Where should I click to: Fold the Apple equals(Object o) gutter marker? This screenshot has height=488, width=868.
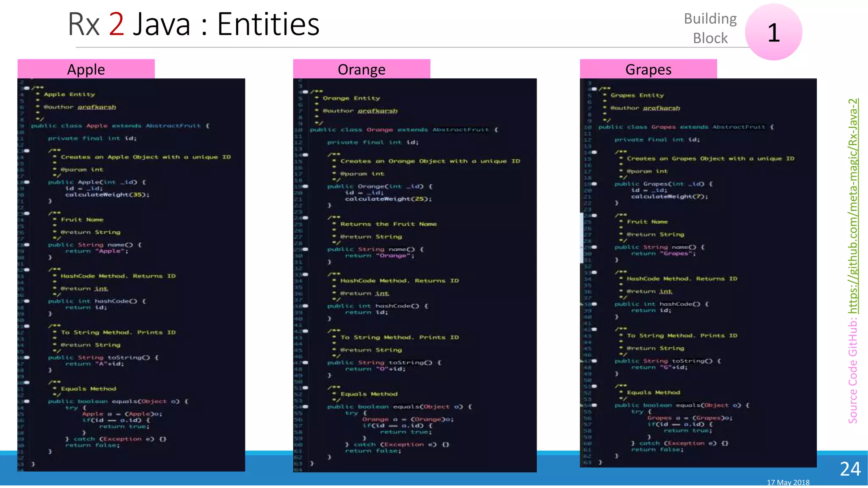click(x=27, y=401)
